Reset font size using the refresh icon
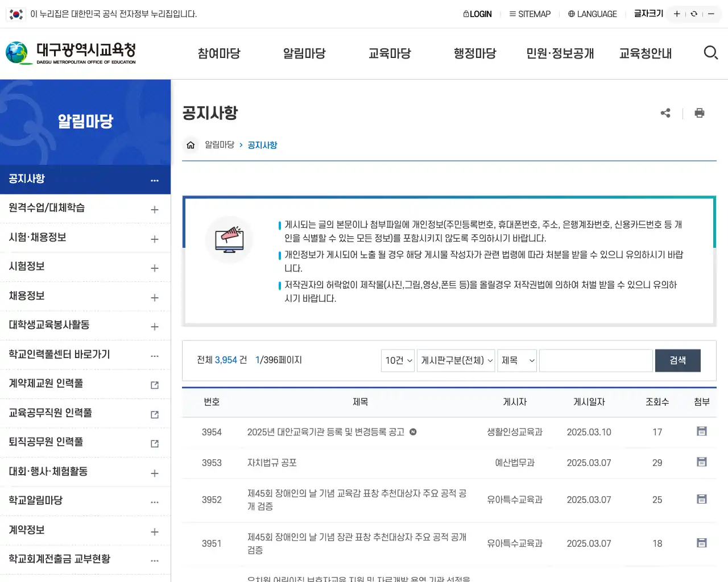 point(693,13)
